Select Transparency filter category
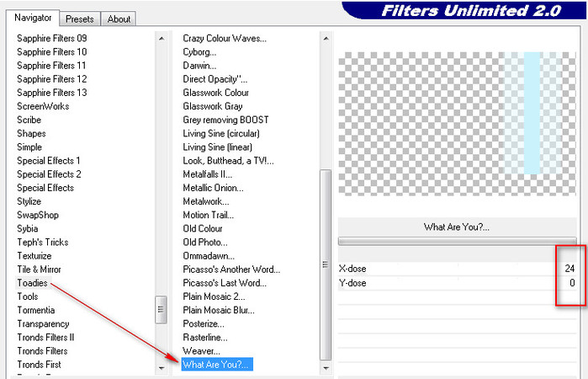Viewport: 588px width, 379px height. (43, 323)
